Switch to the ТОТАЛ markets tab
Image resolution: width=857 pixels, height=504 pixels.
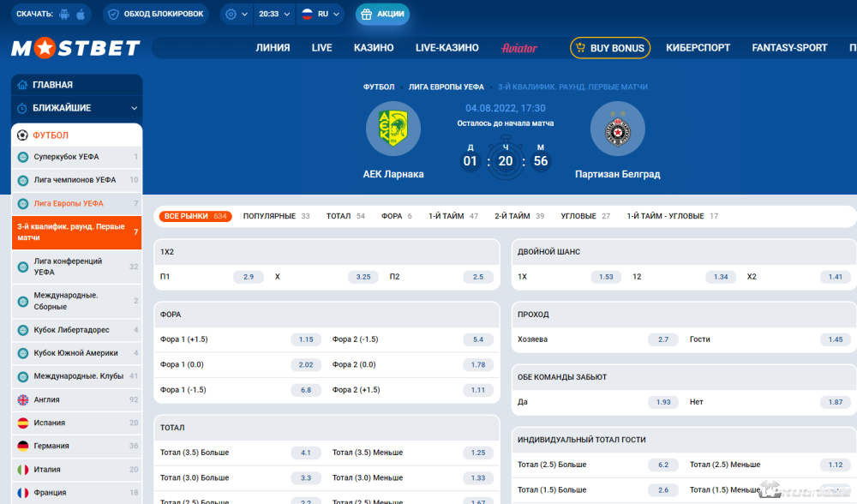tap(338, 216)
